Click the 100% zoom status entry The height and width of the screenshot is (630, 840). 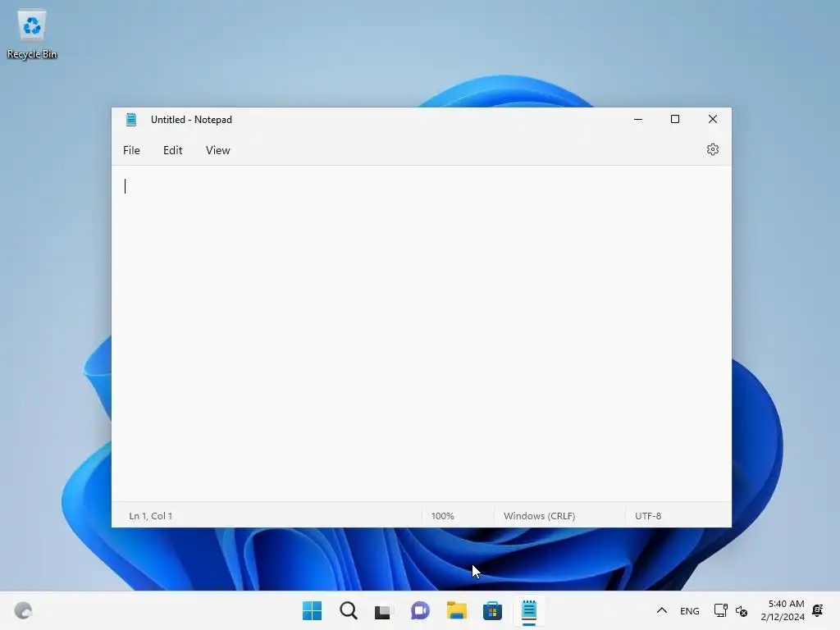tap(442, 516)
